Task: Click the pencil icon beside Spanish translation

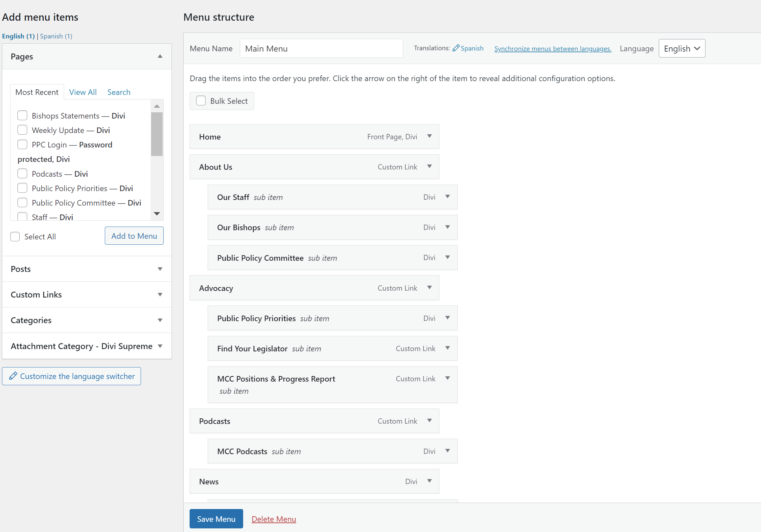Action: [x=456, y=48]
